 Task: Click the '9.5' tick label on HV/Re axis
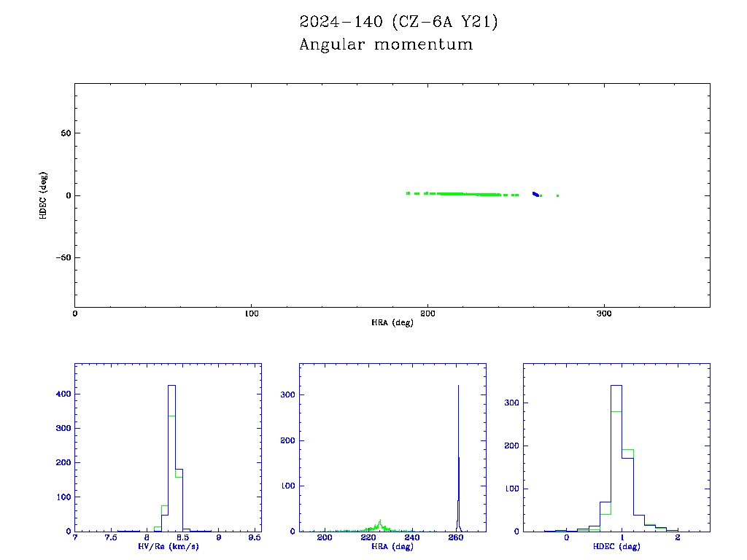(x=254, y=537)
